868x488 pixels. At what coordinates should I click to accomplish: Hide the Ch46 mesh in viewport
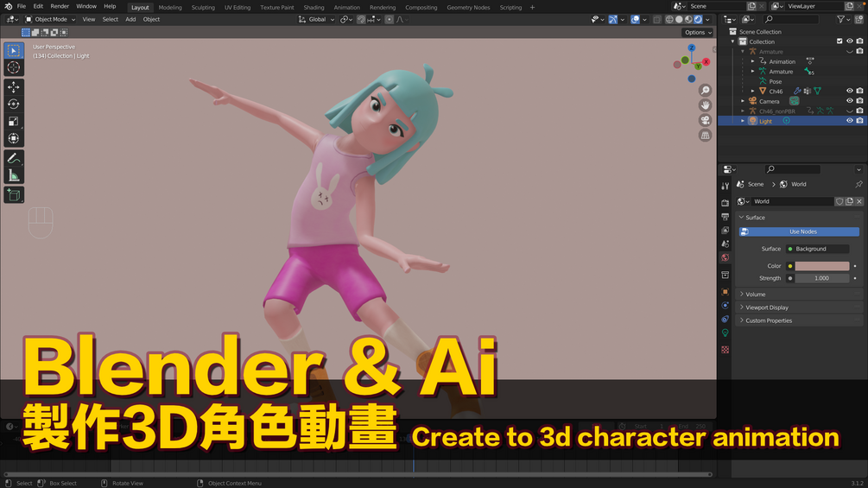pos(850,91)
